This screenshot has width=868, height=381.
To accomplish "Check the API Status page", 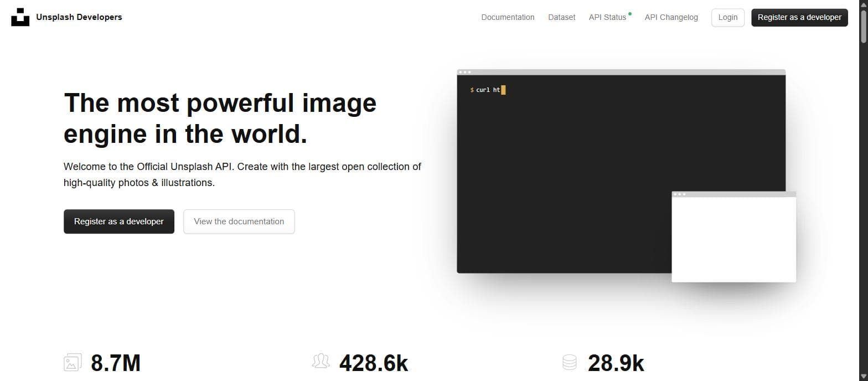I will pyautogui.click(x=607, y=17).
